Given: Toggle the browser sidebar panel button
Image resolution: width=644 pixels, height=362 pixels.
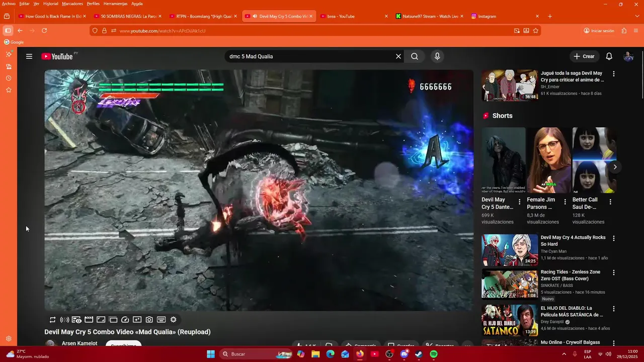Looking at the screenshot, I should (x=8, y=31).
